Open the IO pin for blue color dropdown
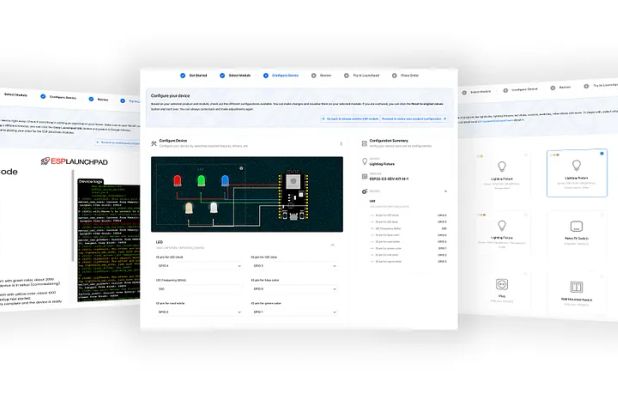Image resolution: width=618 pixels, height=394 pixels. point(294,289)
